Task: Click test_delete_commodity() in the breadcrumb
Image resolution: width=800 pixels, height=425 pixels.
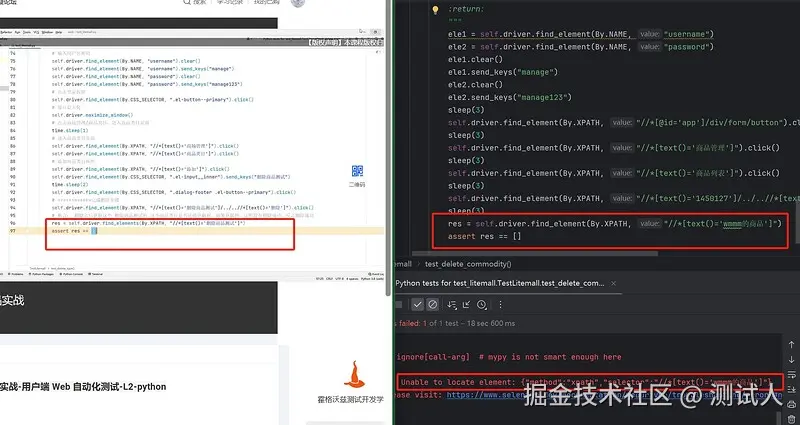Action: click(x=468, y=264)
